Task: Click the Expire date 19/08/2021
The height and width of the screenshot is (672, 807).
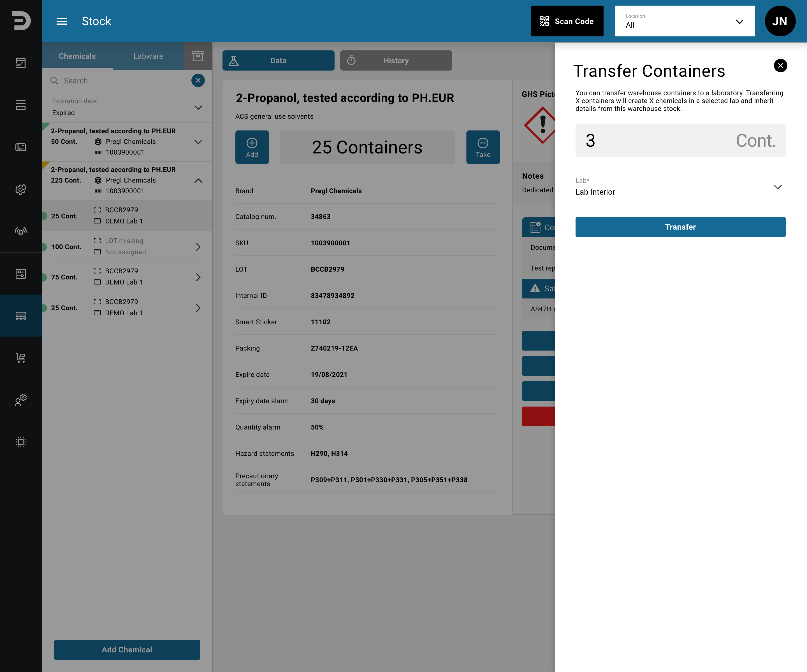Action: [329, 374]
